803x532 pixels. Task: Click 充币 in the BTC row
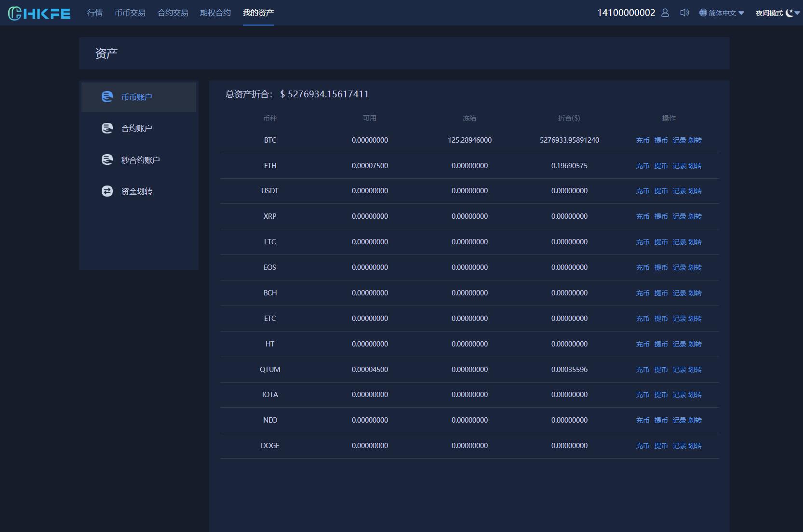click(x=642, y=140)
